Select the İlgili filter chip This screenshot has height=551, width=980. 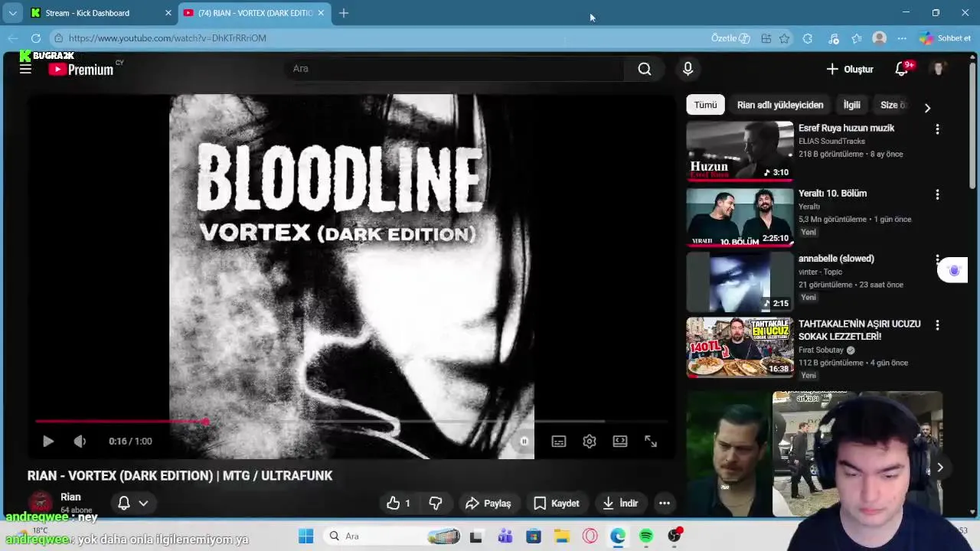pyautogui.click(x=851, y=105)
